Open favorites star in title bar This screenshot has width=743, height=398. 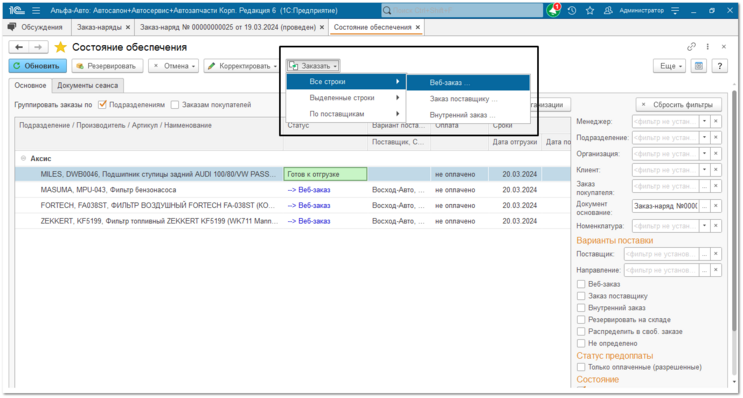click(590, 10)
